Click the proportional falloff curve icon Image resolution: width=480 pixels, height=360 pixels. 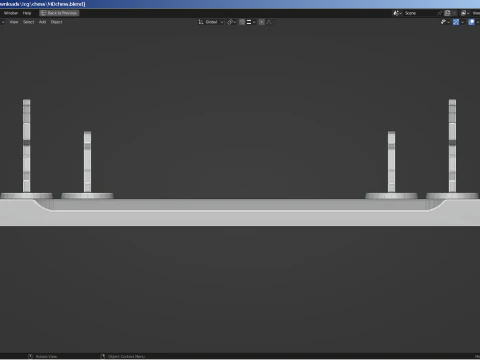[x=269, y=22]
